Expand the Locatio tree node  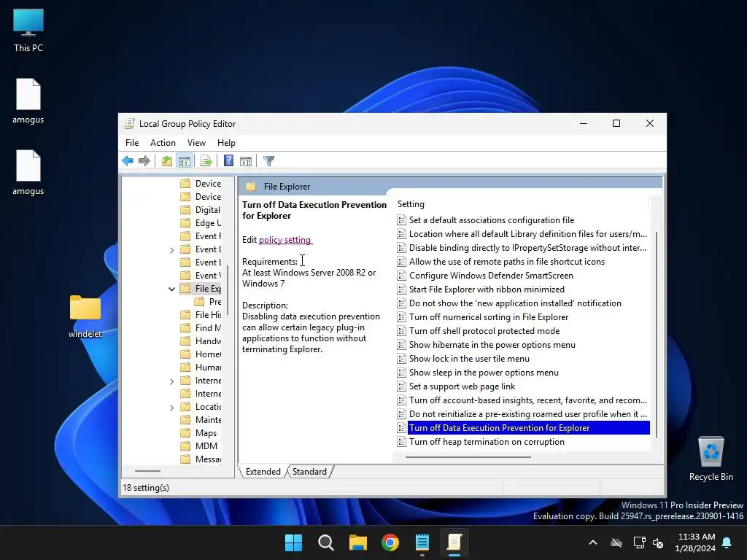171,408
